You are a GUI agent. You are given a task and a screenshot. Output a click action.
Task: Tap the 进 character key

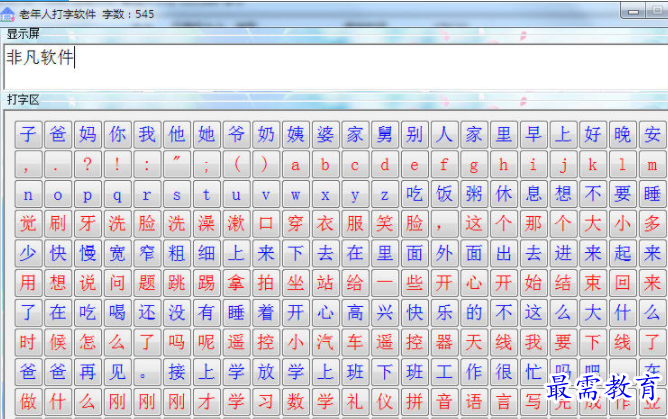click(563, 253)
